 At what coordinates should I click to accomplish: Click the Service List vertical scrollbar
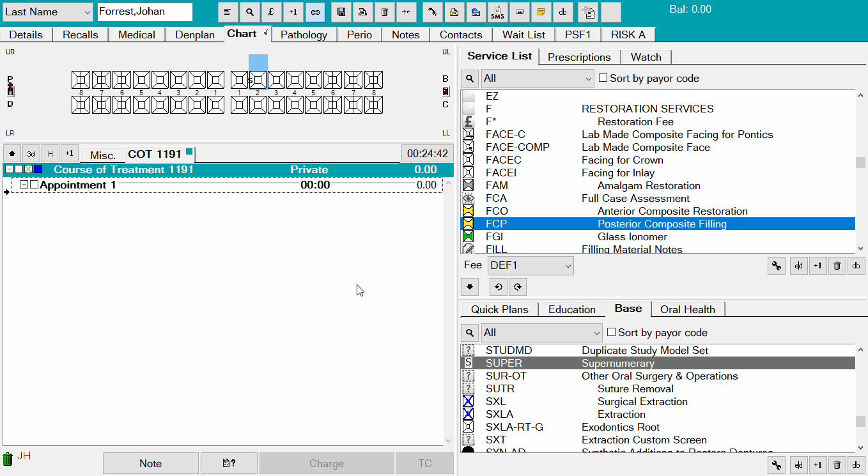pos(861,171)
